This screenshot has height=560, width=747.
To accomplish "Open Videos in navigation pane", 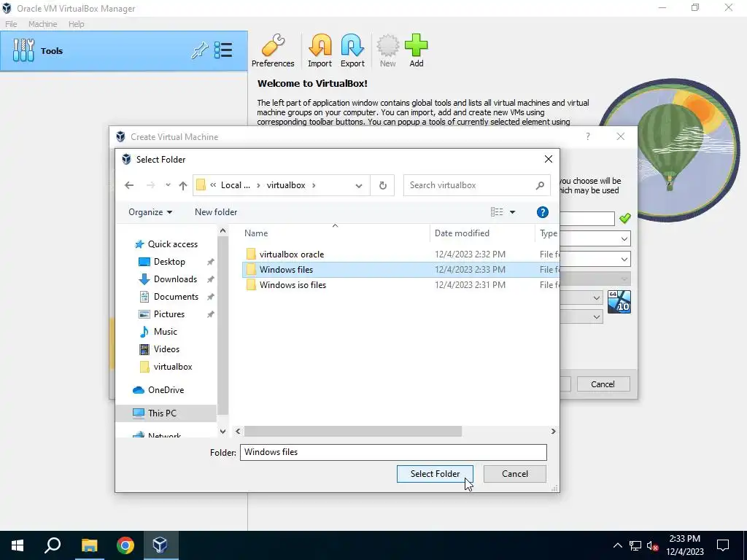I will [x=166, y=349].
